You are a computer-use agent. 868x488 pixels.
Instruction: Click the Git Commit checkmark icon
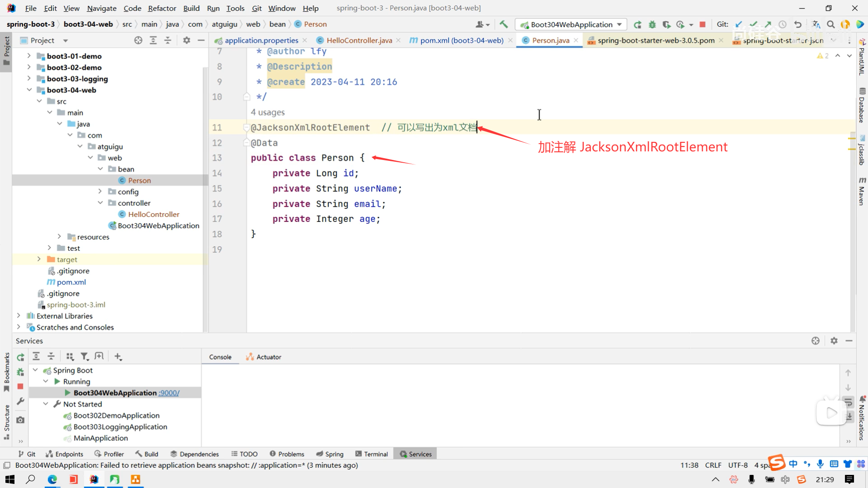point(753,24)
